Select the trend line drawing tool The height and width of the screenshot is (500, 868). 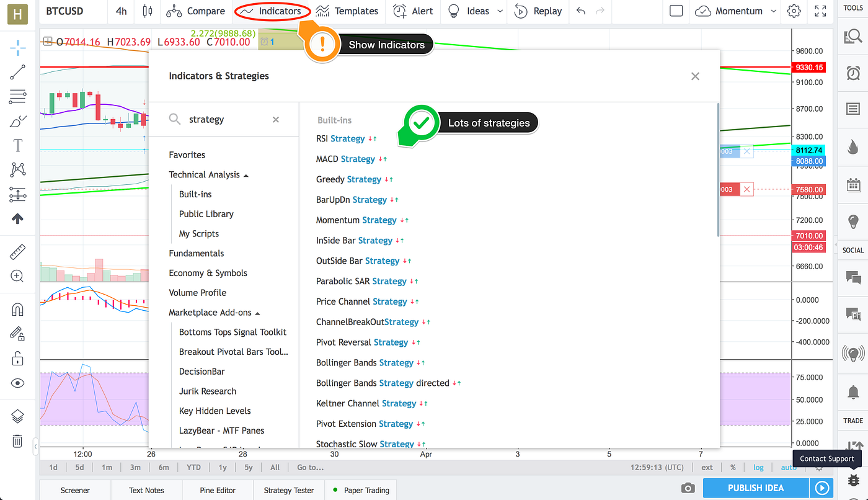[x=17, y=72]
